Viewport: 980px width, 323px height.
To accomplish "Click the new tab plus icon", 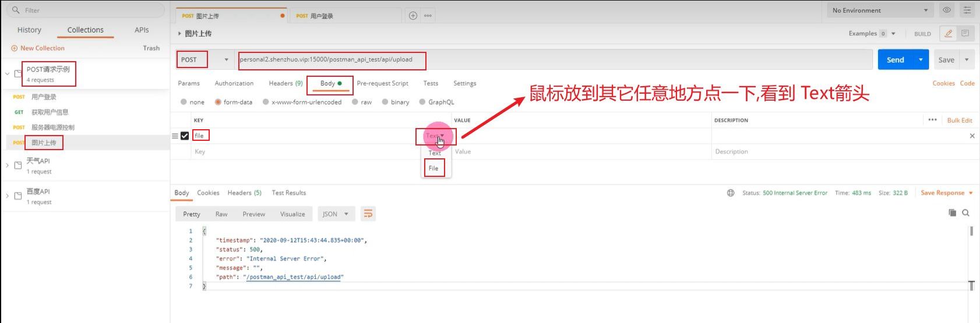I will [x=413, y=16].
